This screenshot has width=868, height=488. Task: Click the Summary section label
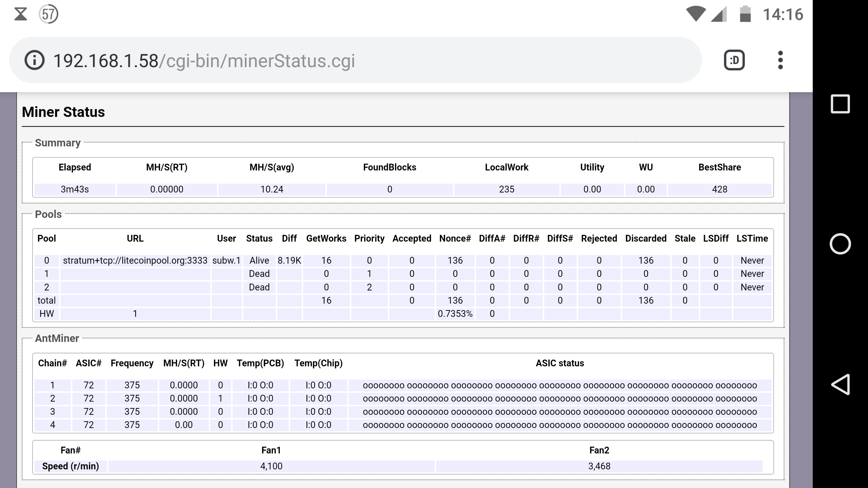pos(58,143)
